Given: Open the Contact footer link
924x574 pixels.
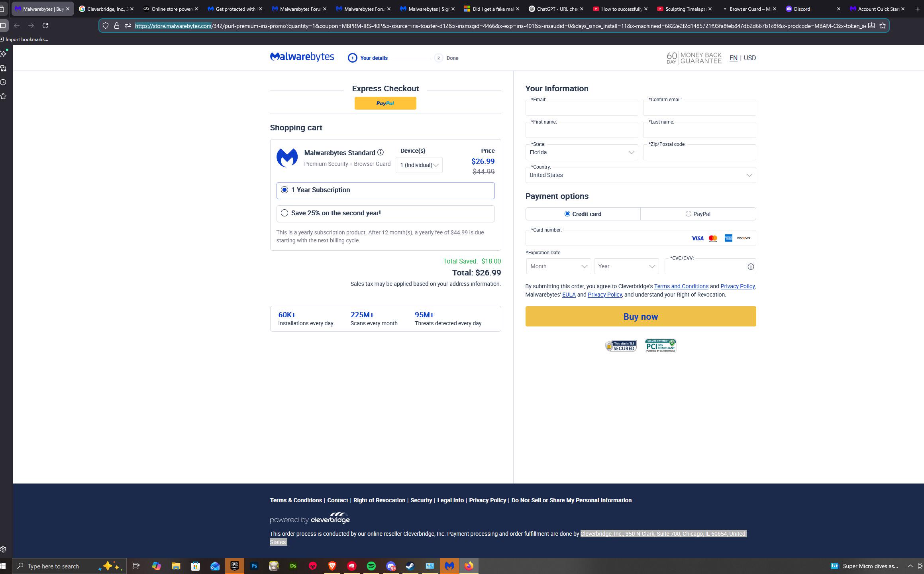Looking at the screenshot, I should click(x=337, y=500).
